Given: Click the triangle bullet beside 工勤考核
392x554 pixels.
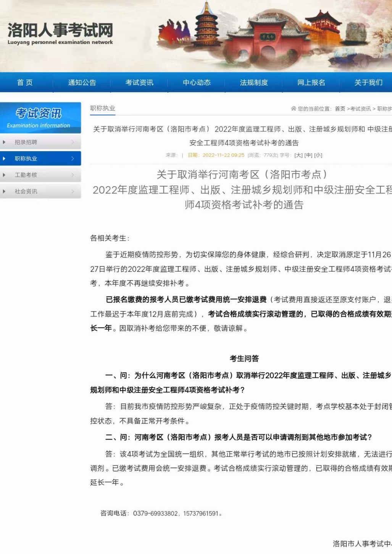Looking at the screenshot, I should [x=4, y=175].
